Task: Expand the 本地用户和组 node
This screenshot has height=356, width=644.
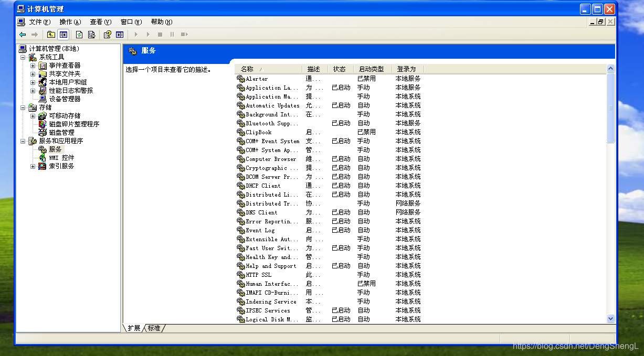Action: (33, 82)
